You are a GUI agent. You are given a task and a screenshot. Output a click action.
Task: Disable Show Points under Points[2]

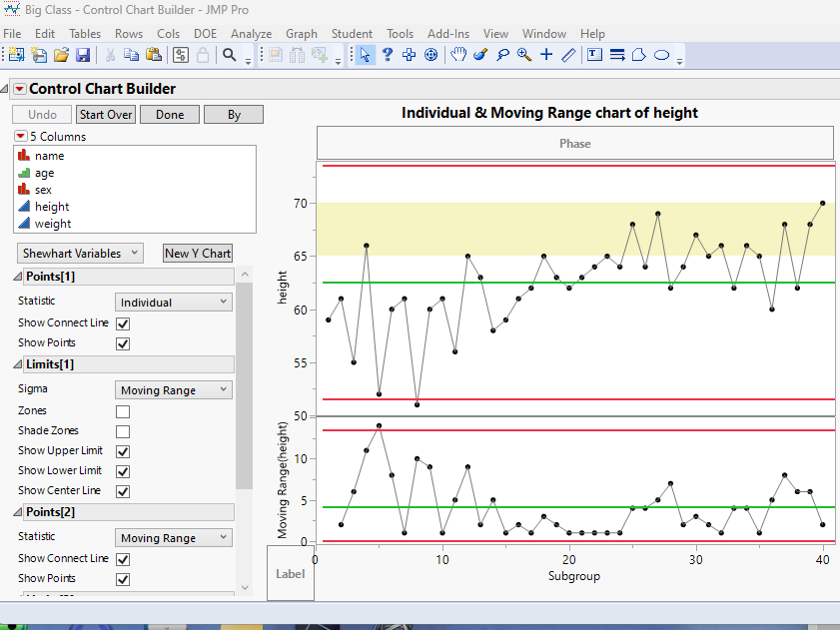122,578
